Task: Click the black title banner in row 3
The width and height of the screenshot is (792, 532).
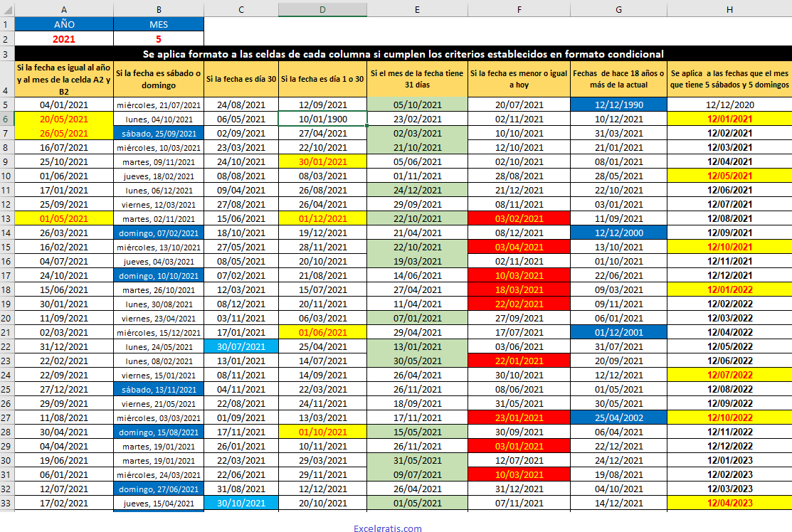Action: [x=403, y=54]
